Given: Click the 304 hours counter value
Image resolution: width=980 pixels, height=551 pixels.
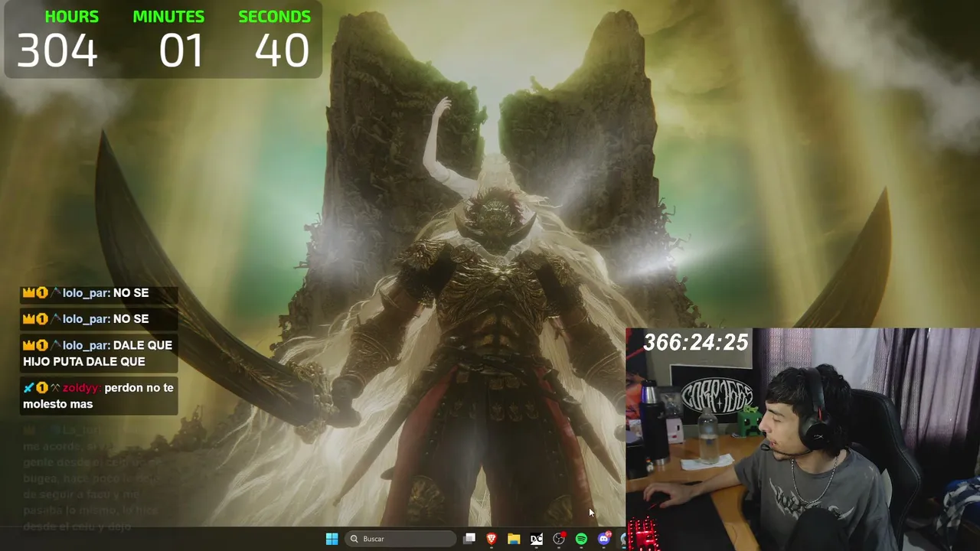Looking at the screenshot, I should 57,51.
